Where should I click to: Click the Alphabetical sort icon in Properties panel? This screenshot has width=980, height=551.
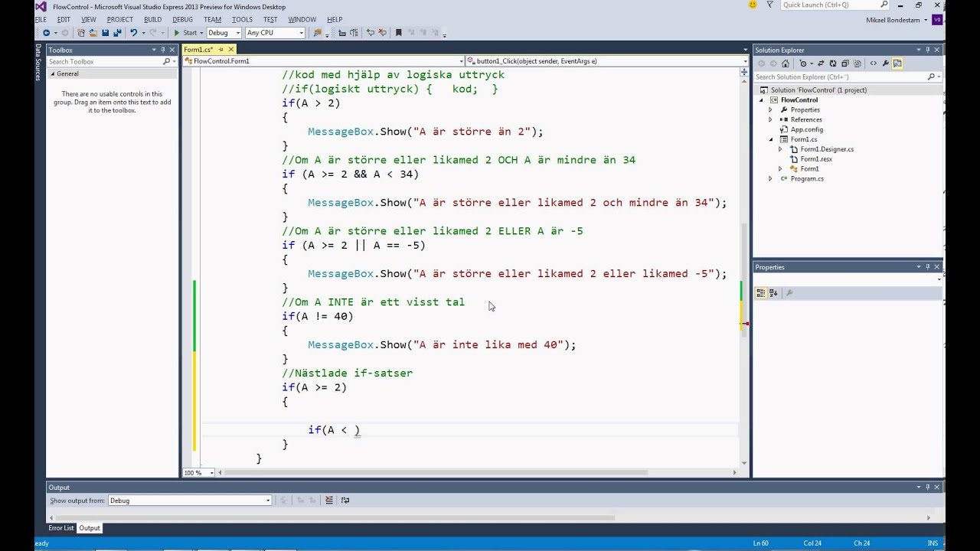[773, 292]
